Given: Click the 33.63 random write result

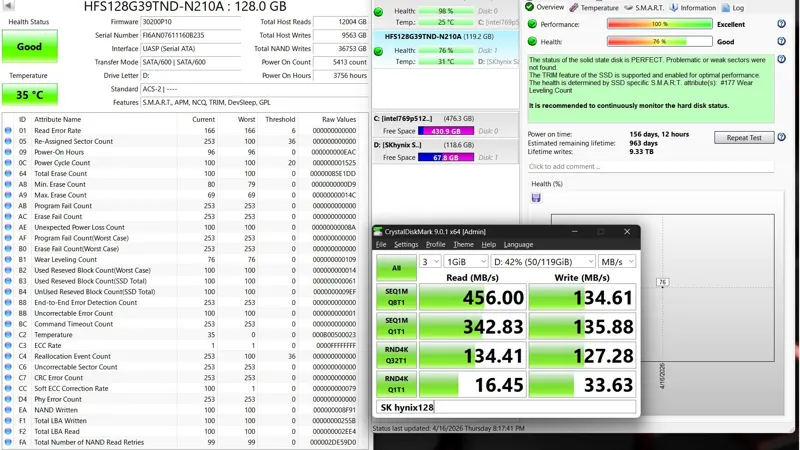Looking at the screenshot, I should pos(582,384).
